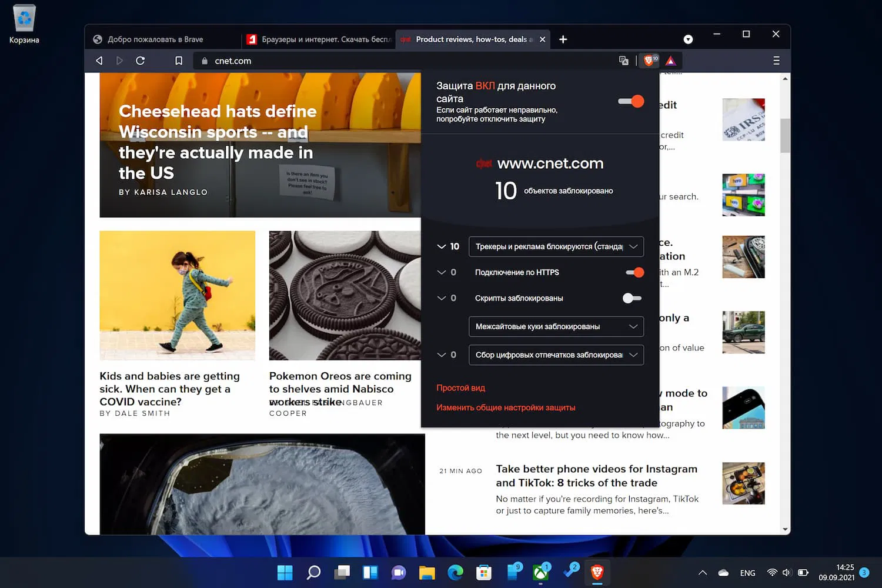This screenshot has height=588, width=882.
Task: Click the "10 объектов заблокировано" counter text
Action: 554,191
